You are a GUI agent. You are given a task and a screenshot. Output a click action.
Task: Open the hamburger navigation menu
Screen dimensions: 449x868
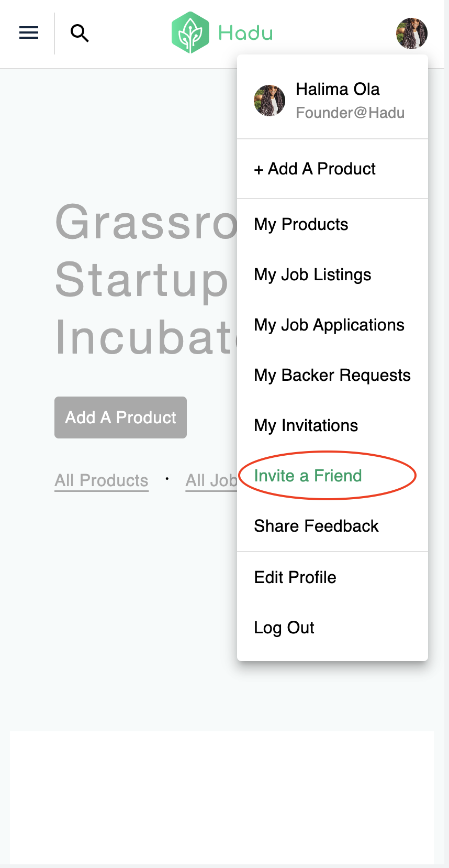pos(29,33)
